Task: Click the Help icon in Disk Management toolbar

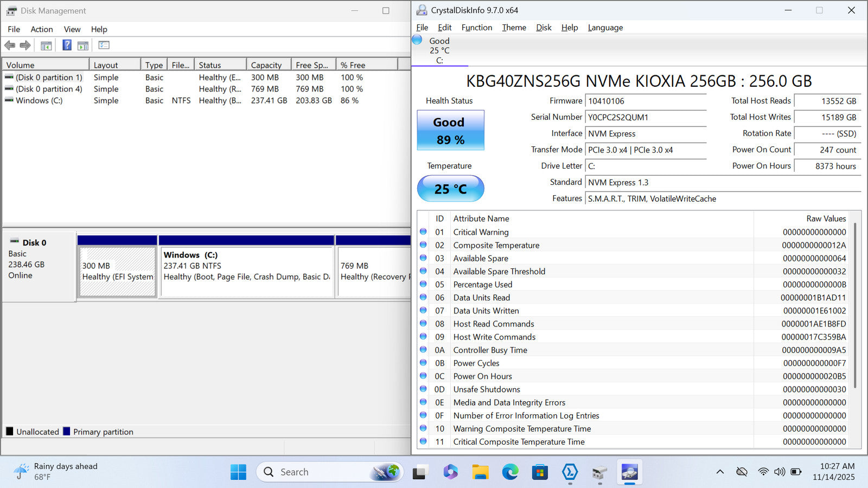Action: 67,46
